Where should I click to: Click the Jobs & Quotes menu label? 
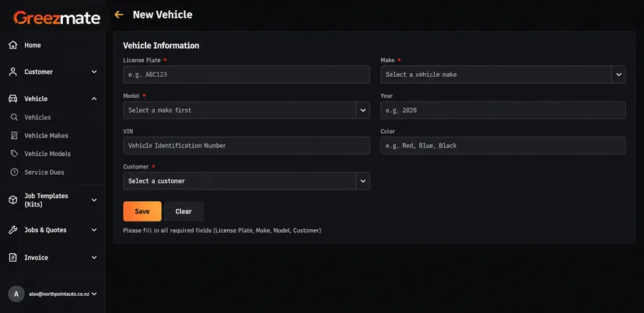pyautogui.click(x=45, y=230)
